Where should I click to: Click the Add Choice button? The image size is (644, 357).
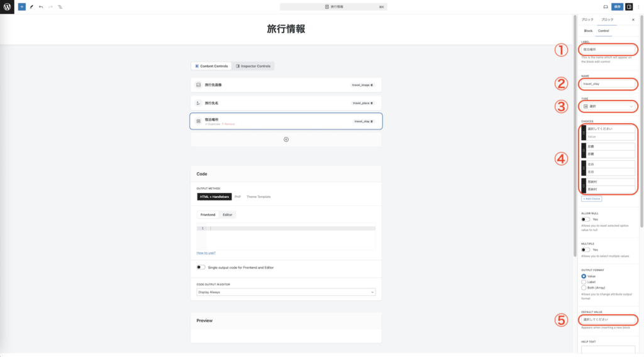point(591,199)
